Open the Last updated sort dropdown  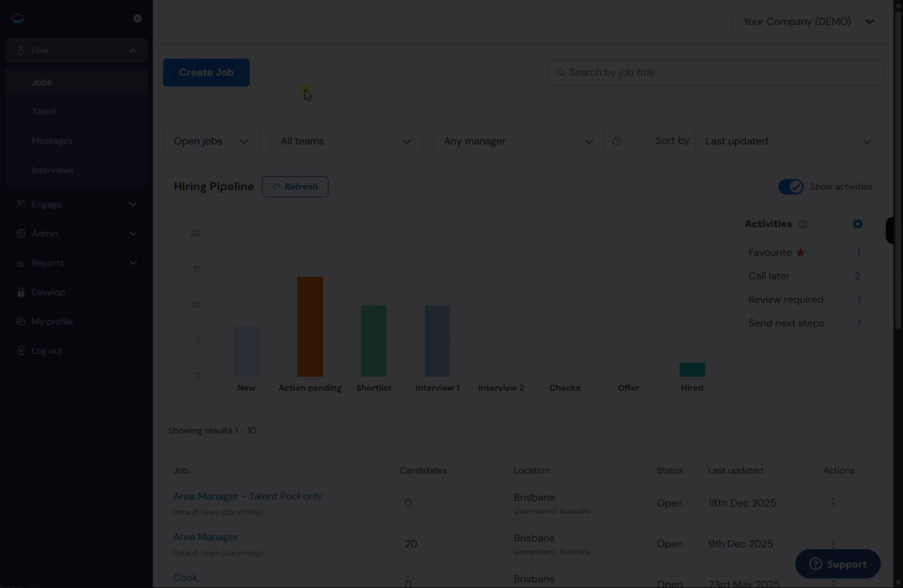pyautogui.click(x=789, y=141)
